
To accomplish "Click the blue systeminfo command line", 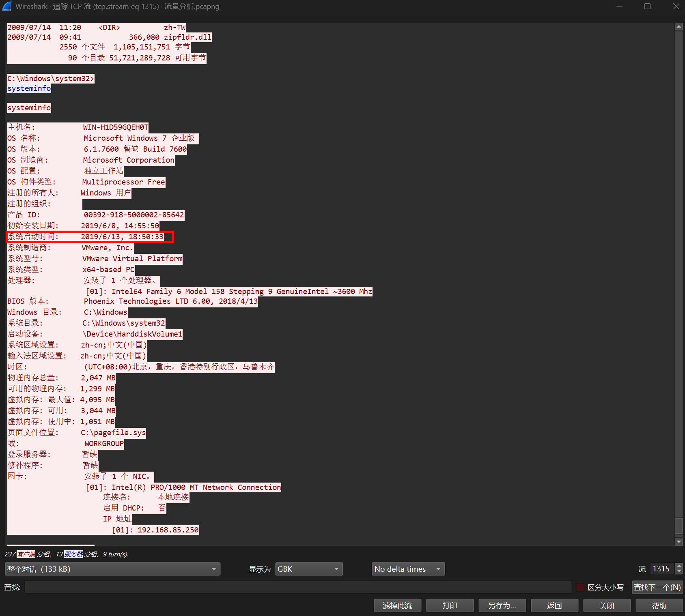I will [x=29, y=88].
